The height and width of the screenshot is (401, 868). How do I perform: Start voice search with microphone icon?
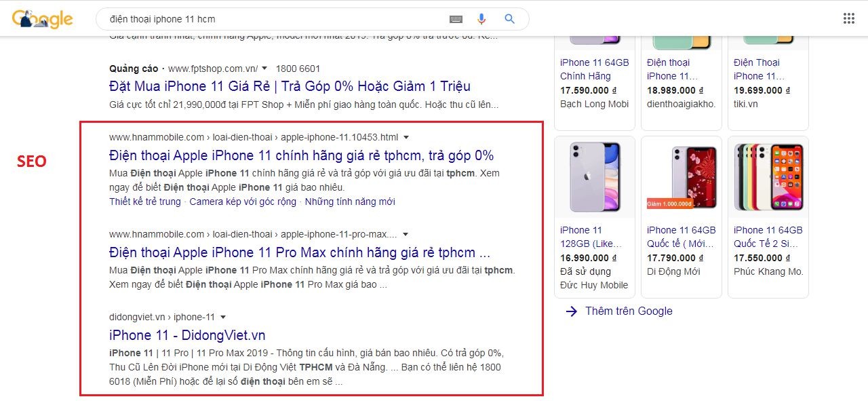point(482,19)
